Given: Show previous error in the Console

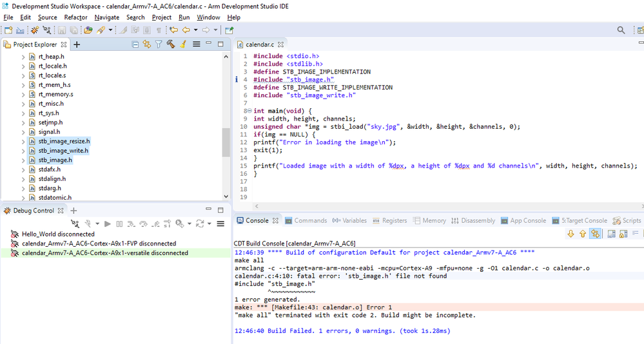Looking at the screenshot, I should pyautogui.click(x=583, y=234).
